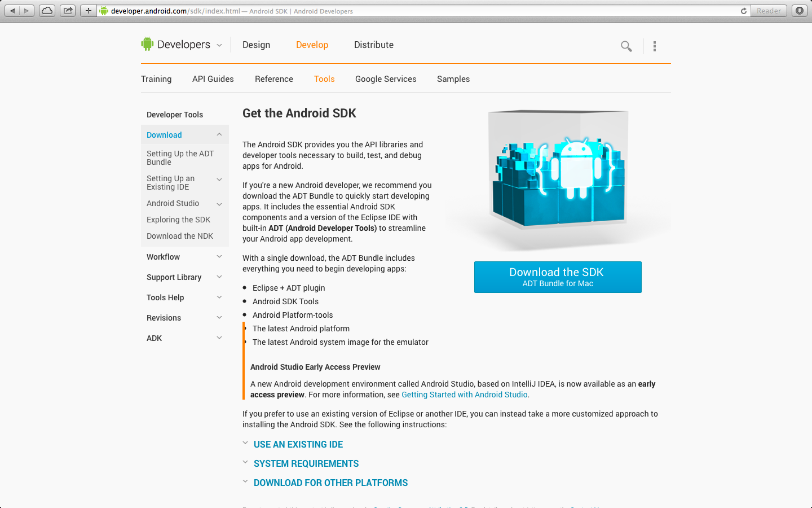
Task: Go back with Safari back arrow
Action: tap(12, 11)
